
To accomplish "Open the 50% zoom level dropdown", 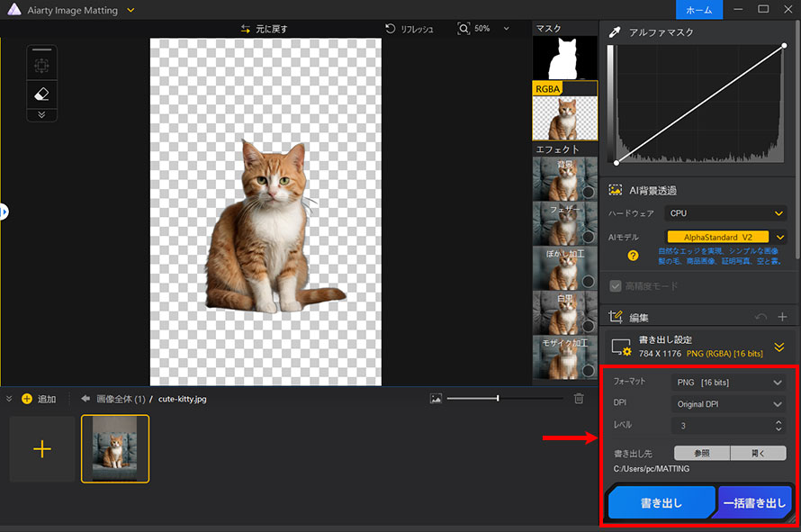I will click(x=506, y=29).
